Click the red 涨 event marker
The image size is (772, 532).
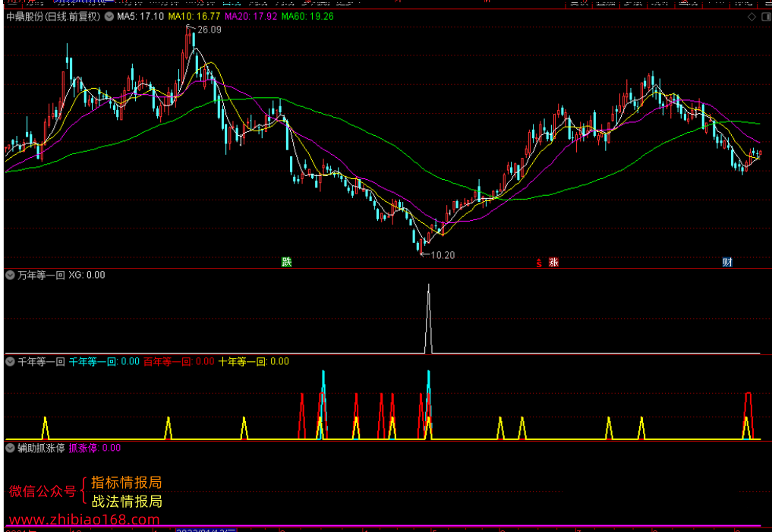pyautogui.click(x=553, y=263)
